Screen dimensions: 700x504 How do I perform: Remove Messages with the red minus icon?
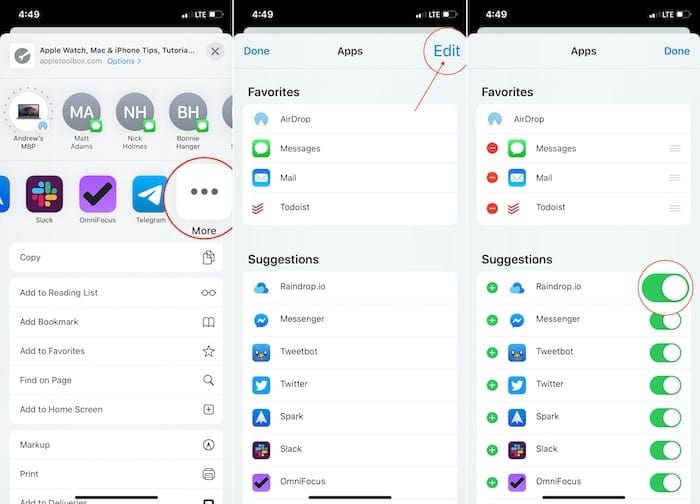pyautogui.click(x=492, y=148)
